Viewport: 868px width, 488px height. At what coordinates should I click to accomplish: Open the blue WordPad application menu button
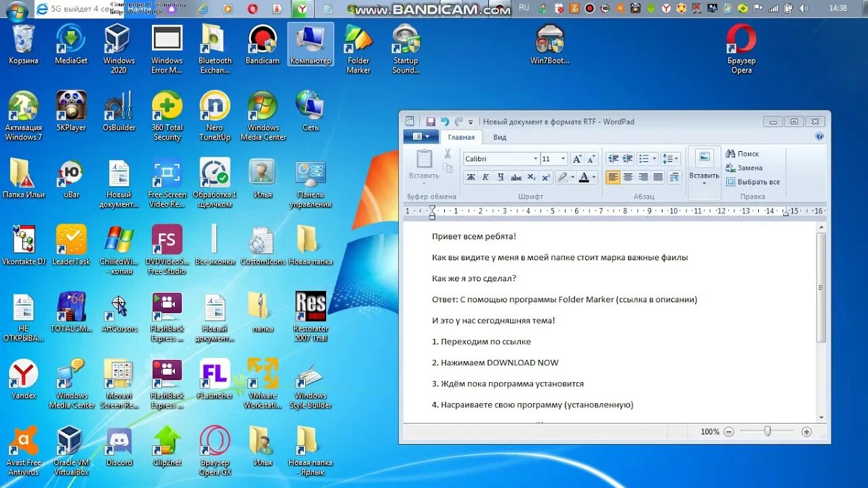coord(421,136)
